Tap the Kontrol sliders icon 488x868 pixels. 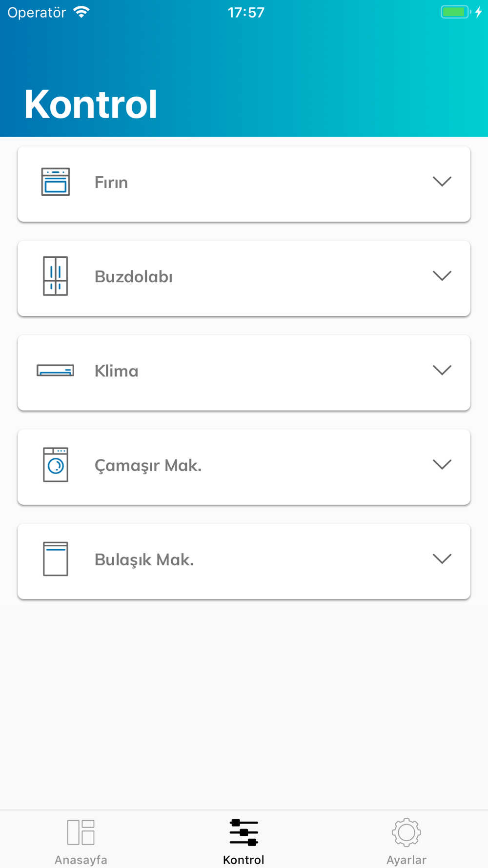244,832
